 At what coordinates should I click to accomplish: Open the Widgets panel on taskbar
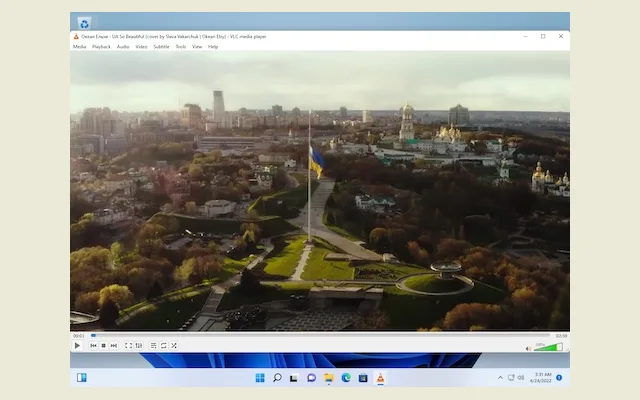click(x=82, y=378)
